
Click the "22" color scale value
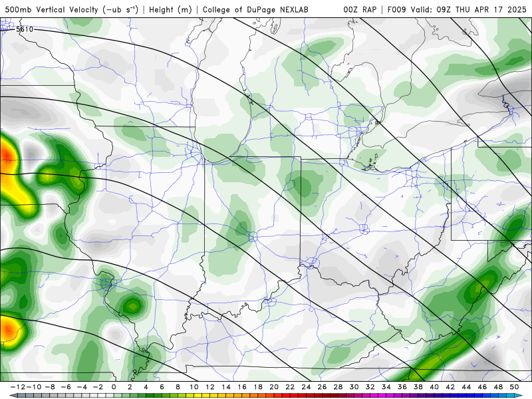point(290,387)
